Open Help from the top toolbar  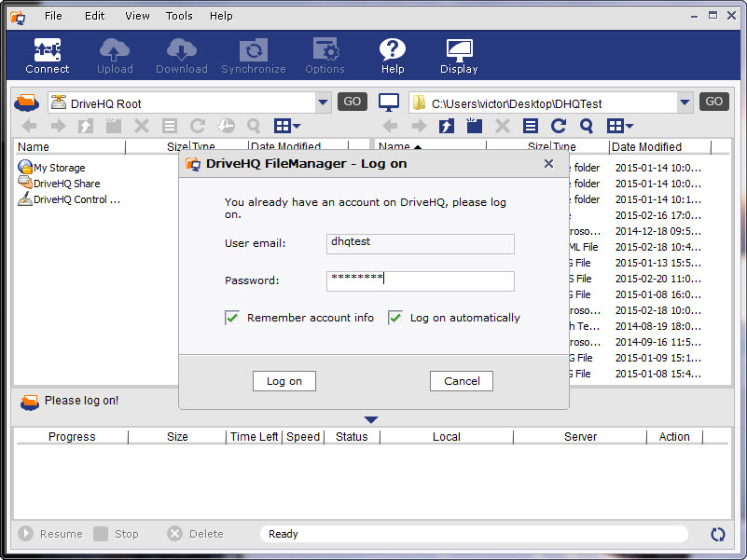pos(393,56)
